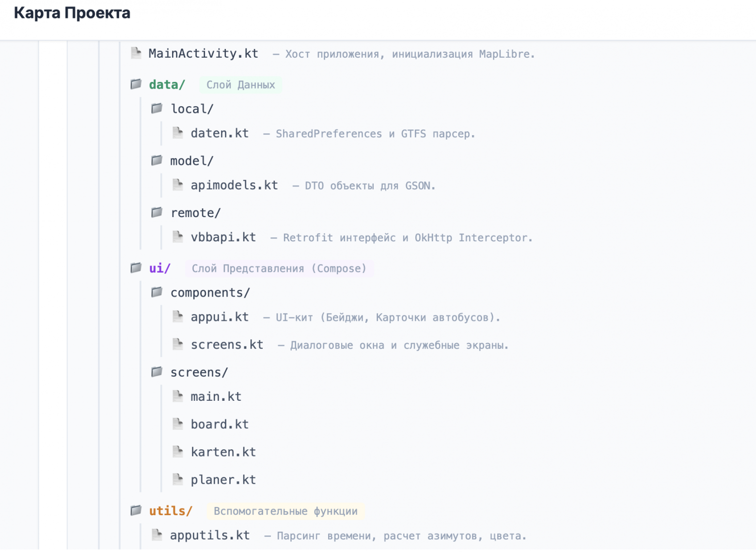Screen dimensions: 756x552
Task: Click the file icon before daten.kt
Action: click(x=178, y=133)
